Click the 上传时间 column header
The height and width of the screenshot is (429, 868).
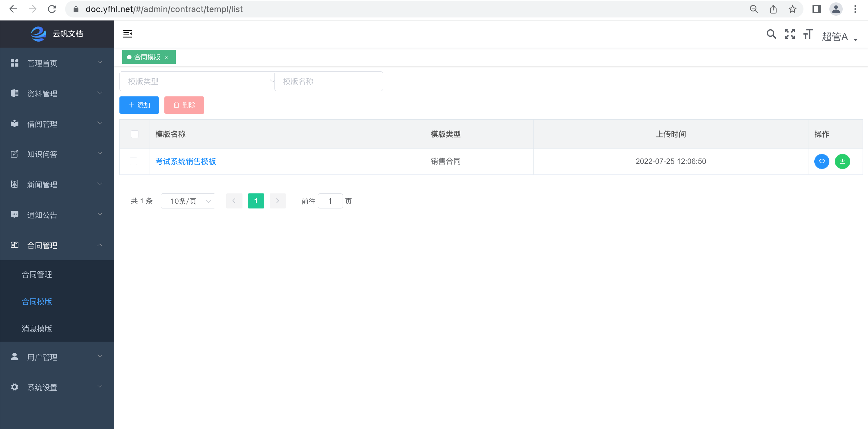click(671, 134)
